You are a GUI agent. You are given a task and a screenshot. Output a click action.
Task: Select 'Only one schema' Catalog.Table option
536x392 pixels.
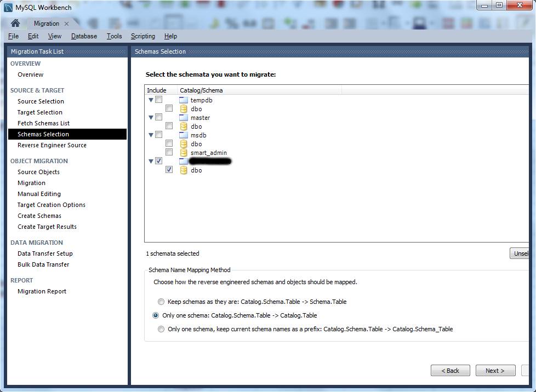coord(156,315)
